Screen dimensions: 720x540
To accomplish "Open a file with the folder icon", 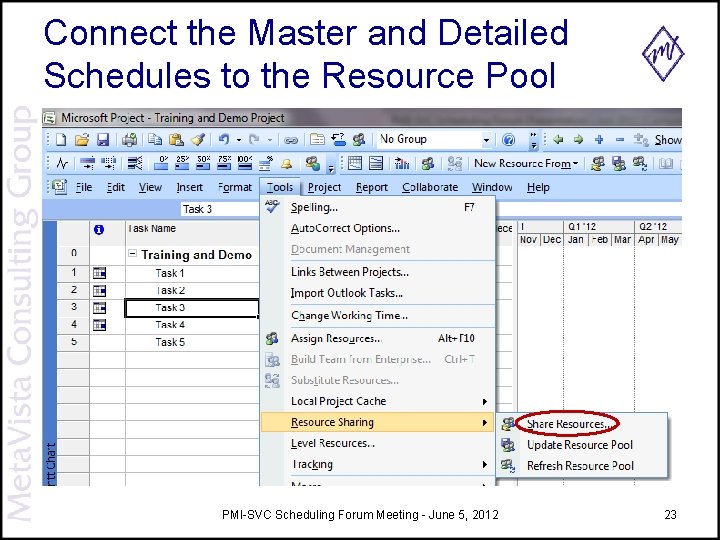I will (82, 140).
